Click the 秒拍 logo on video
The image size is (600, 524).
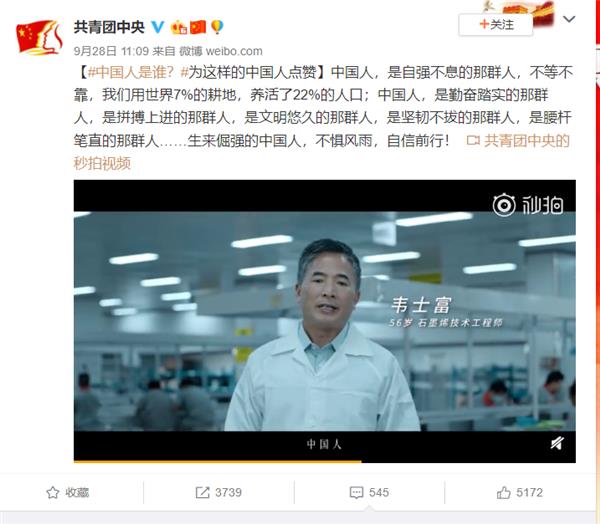click(528, 205)
